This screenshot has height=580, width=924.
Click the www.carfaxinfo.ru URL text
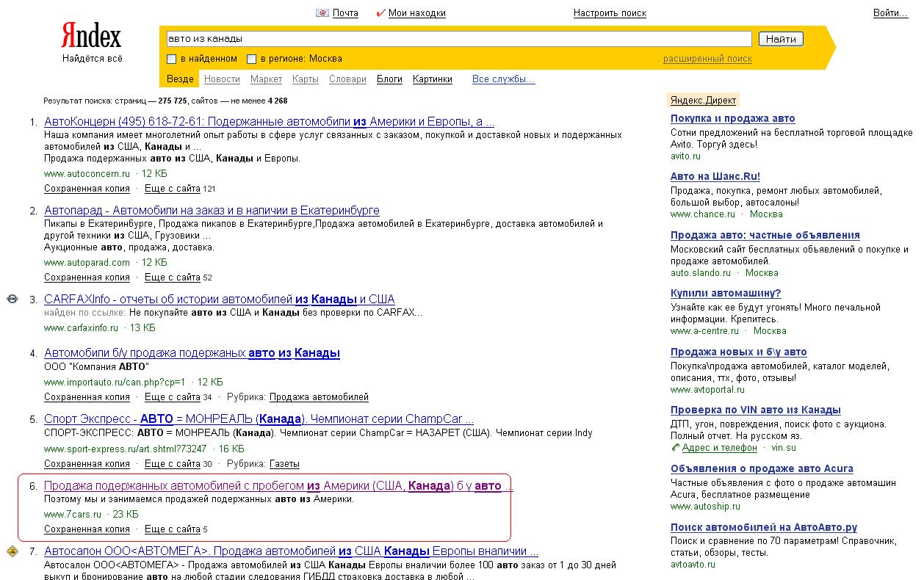point(81,328)
